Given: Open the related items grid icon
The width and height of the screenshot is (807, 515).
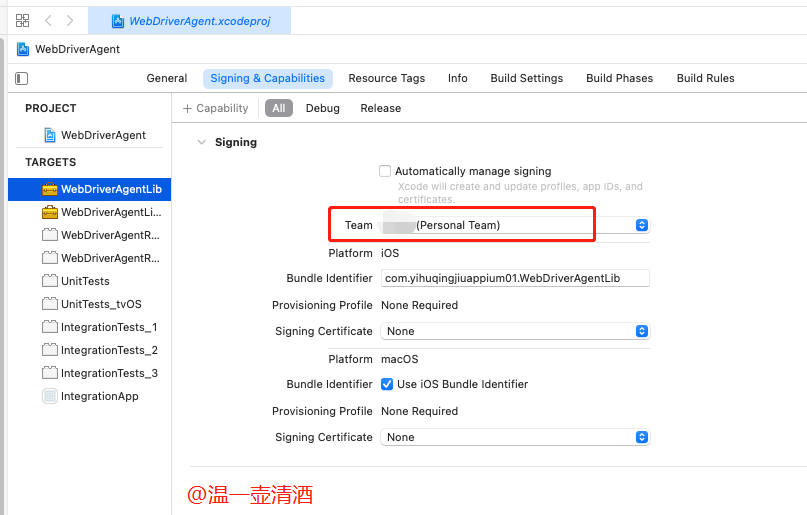Looking at the screenshot, I should tap(22, 21).
